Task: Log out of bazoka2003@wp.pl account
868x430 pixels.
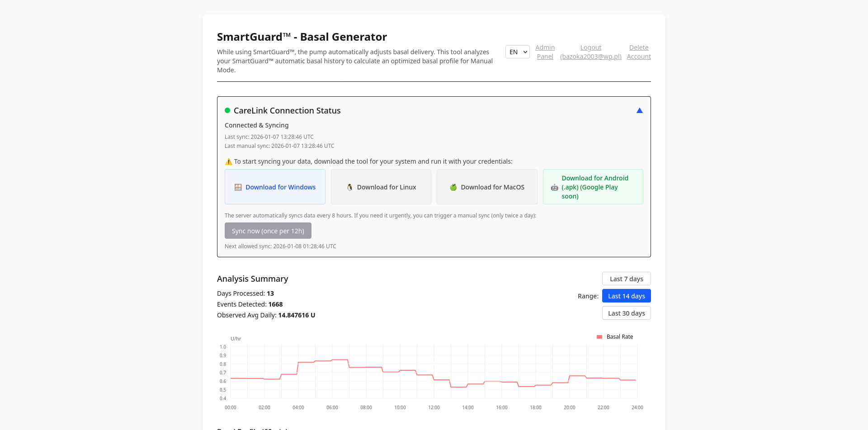Action: pyautogui.click(x=590, y=52)
